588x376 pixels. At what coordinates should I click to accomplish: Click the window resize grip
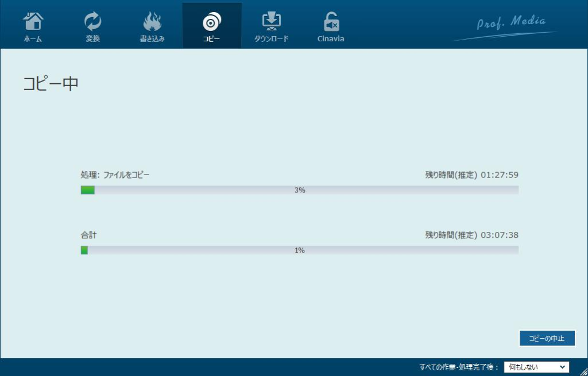[584, 372]
